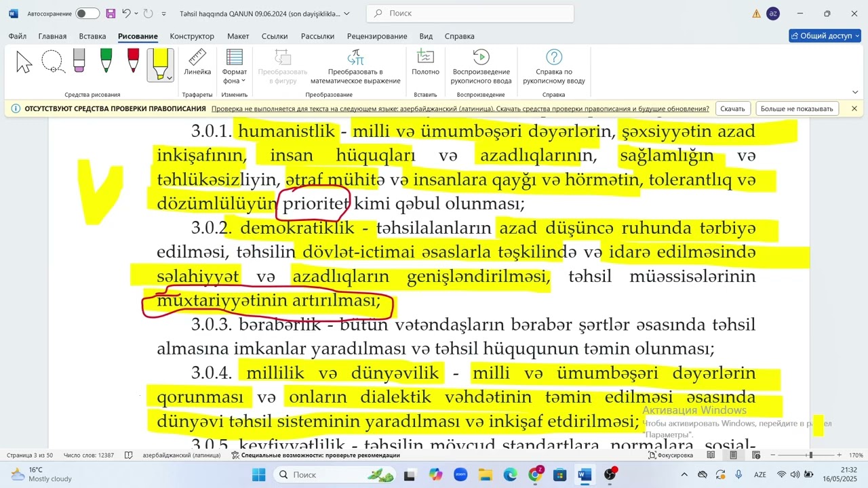Open Справка по рукописному вводу
Image resolution: width=868 pixels, height=488 pixels.
point(554,66)
